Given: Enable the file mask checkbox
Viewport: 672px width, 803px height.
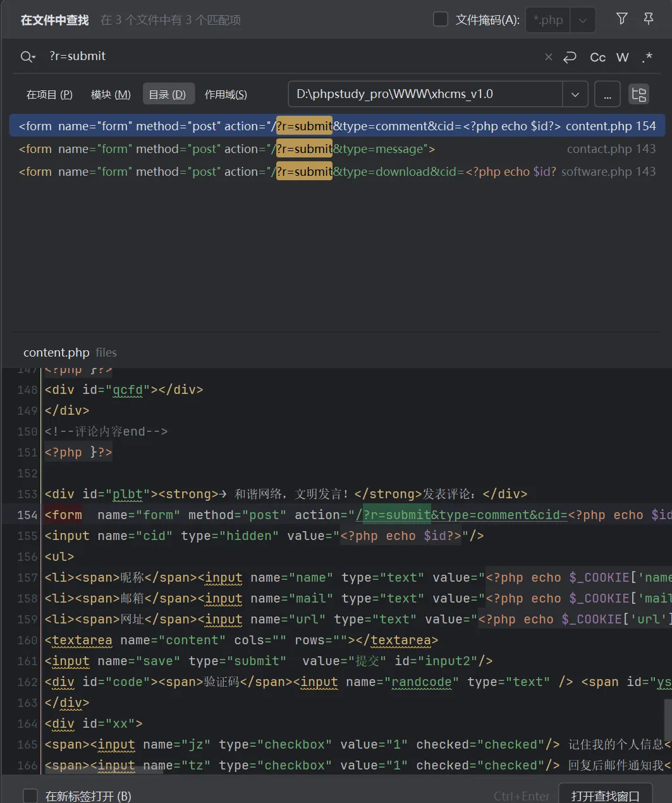Looking at the screenshot, I should coord(441,20).
